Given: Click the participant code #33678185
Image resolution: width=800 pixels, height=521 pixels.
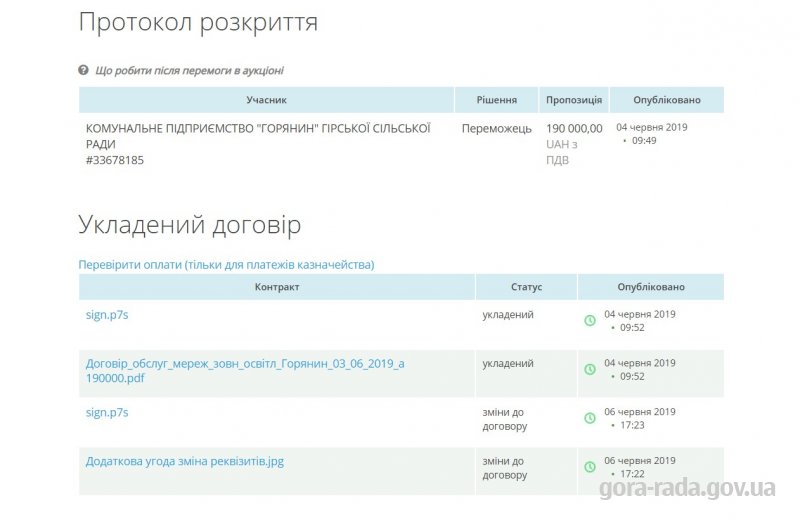Looking at the screenshot, I should point(115,160).
